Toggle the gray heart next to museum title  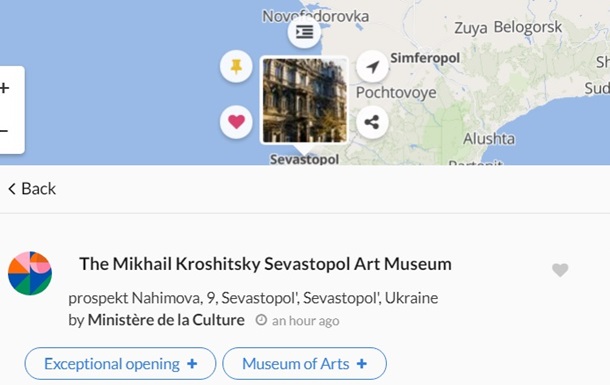point(560,270)
